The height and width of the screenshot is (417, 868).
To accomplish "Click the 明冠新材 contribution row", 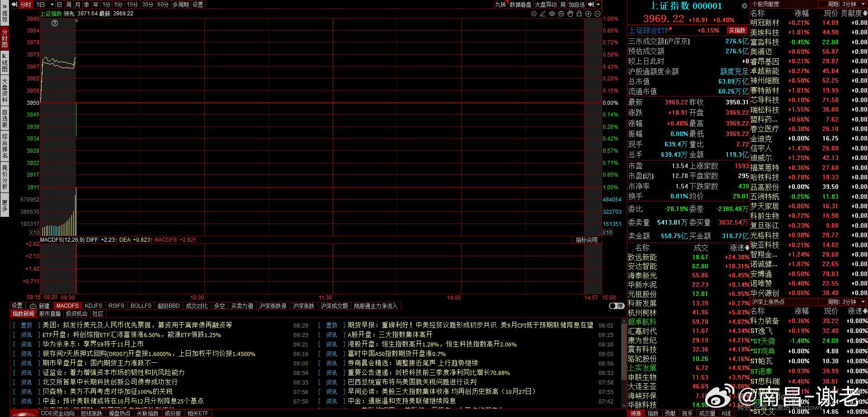I will point(809,23).
